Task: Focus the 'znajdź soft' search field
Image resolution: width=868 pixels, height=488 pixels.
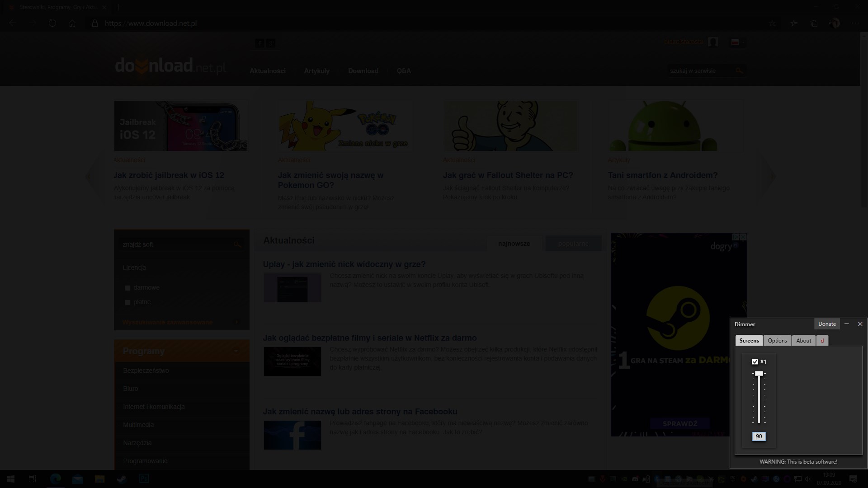Action: pyautogui.click(x=176, y=244)
